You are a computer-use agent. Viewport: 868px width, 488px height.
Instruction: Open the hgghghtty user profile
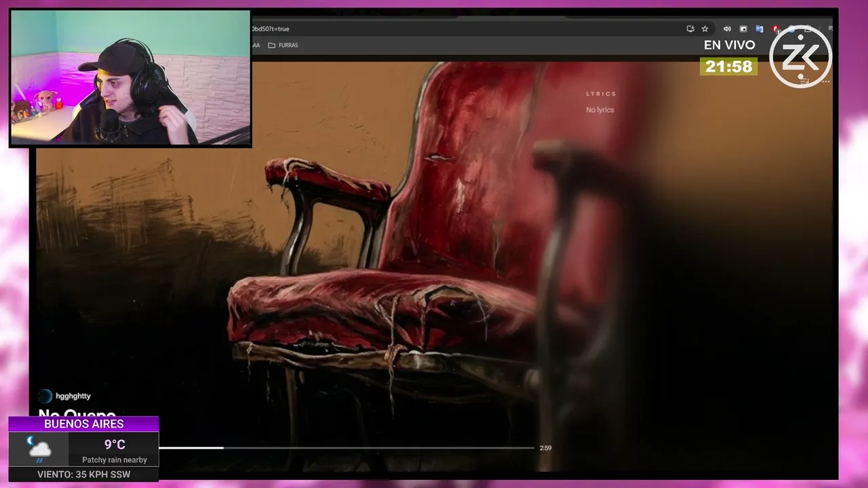coord(73,396)
